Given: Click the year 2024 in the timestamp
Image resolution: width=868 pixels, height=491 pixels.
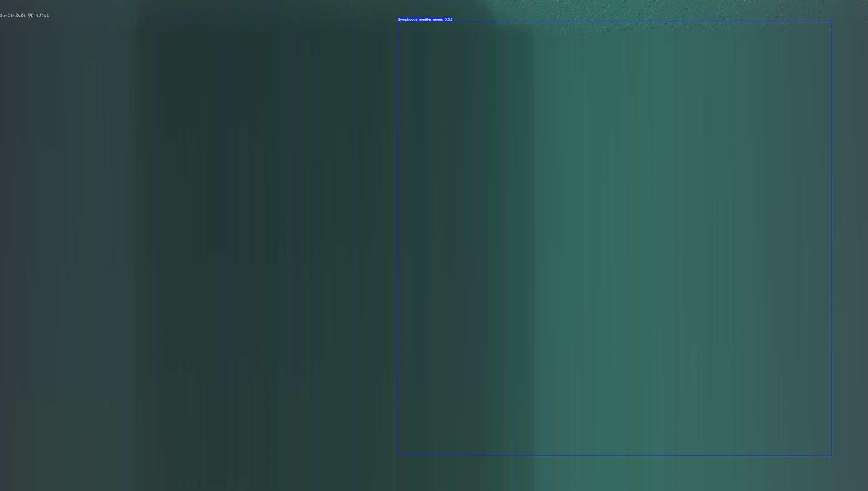Looking at the screenshot, I should pos(21,15).
